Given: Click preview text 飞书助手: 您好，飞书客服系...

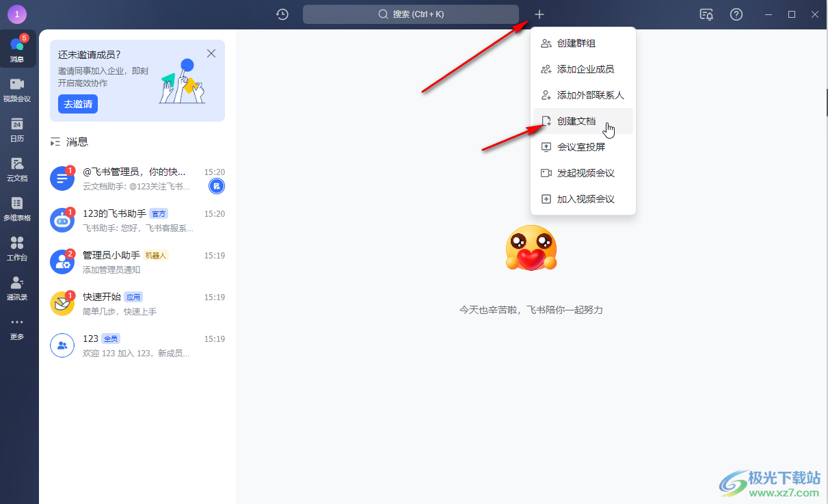Looking at the screenshot, I should click(138, 228).
